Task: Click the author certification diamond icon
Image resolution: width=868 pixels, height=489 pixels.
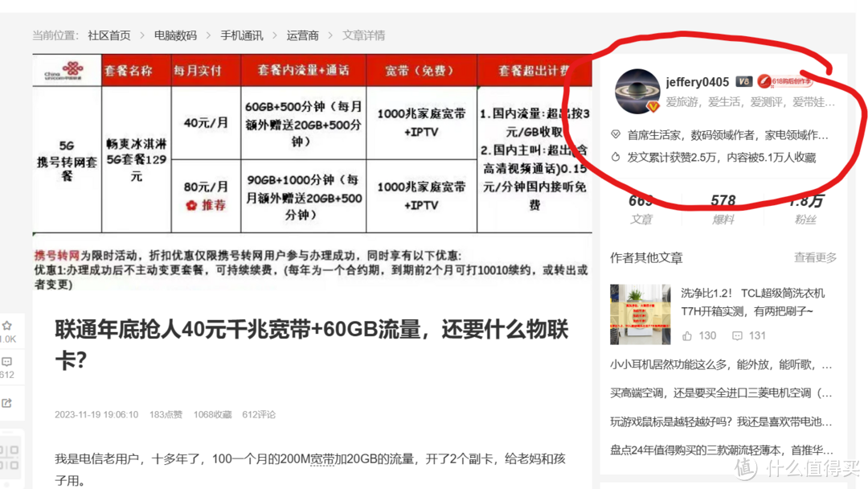Action: [x=615, y=134]
